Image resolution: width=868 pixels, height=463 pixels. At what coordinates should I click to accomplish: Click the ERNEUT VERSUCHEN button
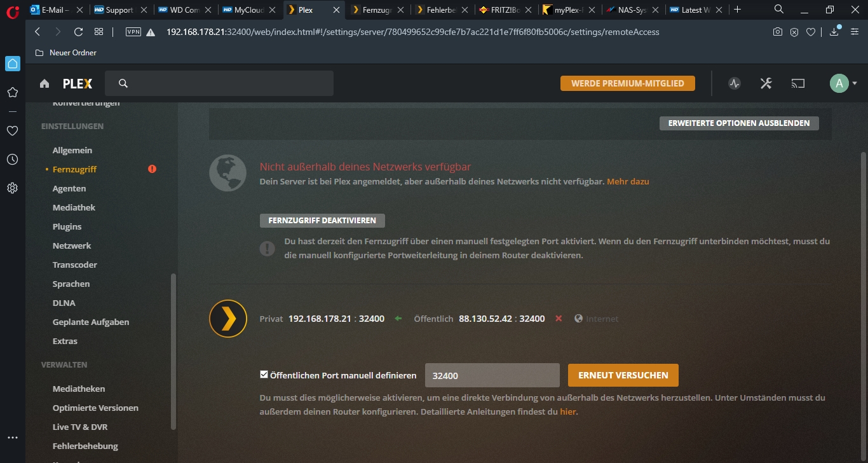[623, 375]
